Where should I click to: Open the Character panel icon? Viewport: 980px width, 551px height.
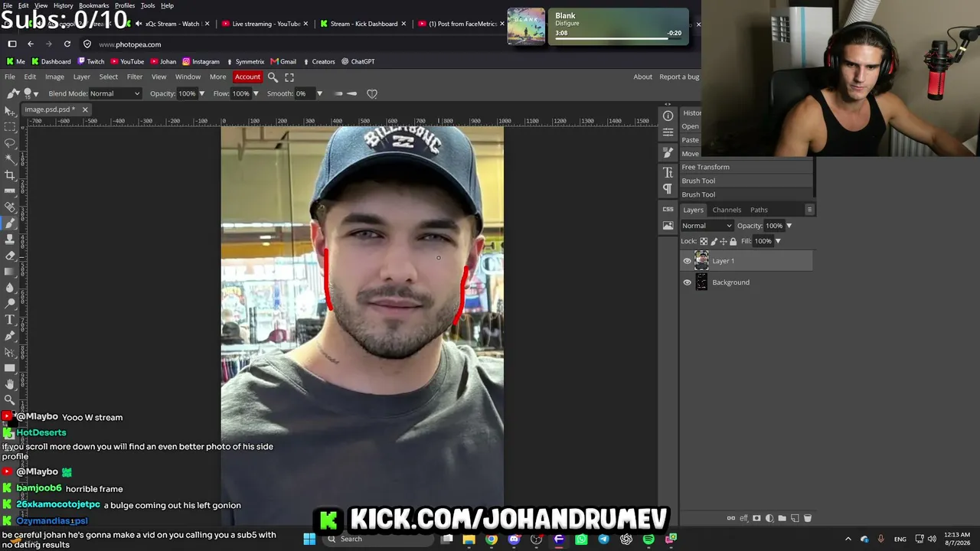click(x=668, y=172)
